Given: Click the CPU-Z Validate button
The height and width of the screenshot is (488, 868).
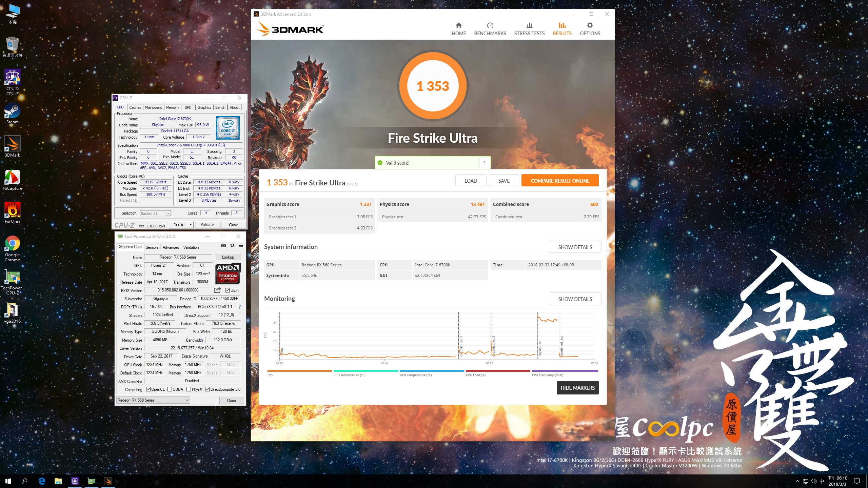Looking at the screenshot, I should [x=207, y=225].
